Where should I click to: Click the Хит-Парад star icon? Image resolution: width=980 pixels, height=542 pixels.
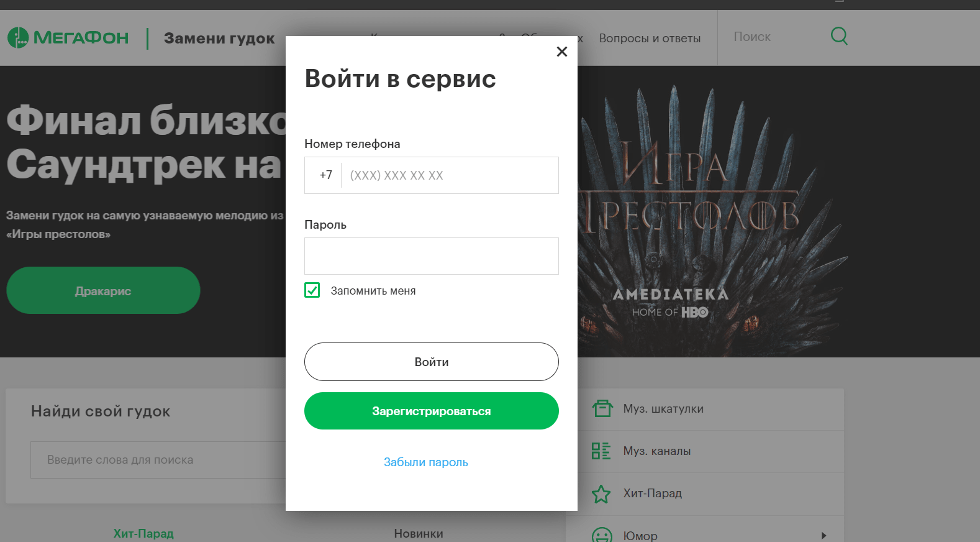[601, 494]
